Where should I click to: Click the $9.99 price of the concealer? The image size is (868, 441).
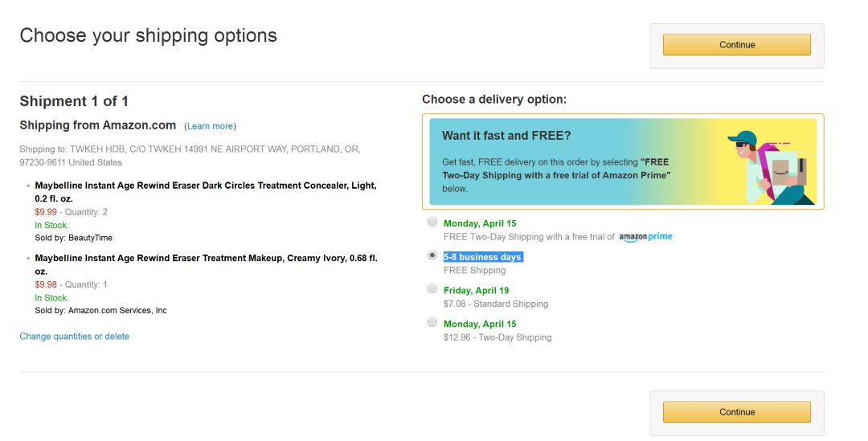point(46,212)
